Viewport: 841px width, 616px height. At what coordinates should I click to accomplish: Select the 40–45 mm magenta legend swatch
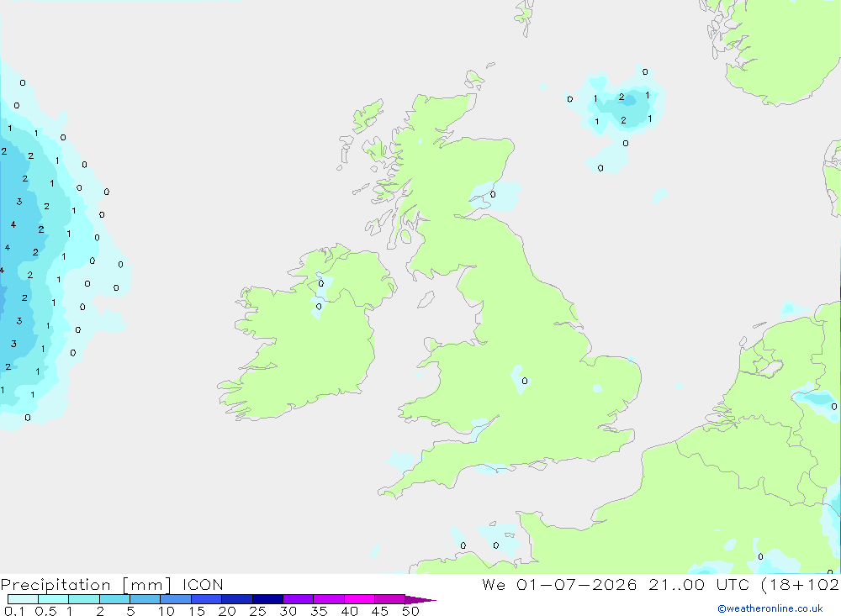(359, 599)
